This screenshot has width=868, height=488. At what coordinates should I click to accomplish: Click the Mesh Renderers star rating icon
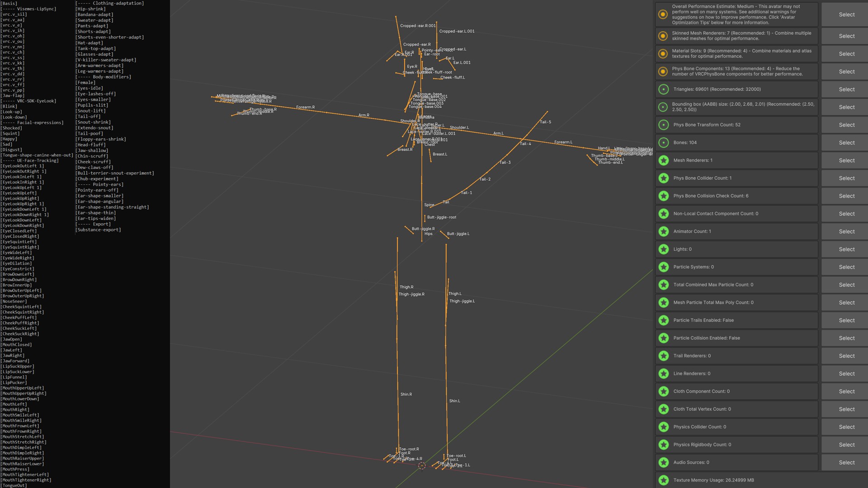coord(663,160)
